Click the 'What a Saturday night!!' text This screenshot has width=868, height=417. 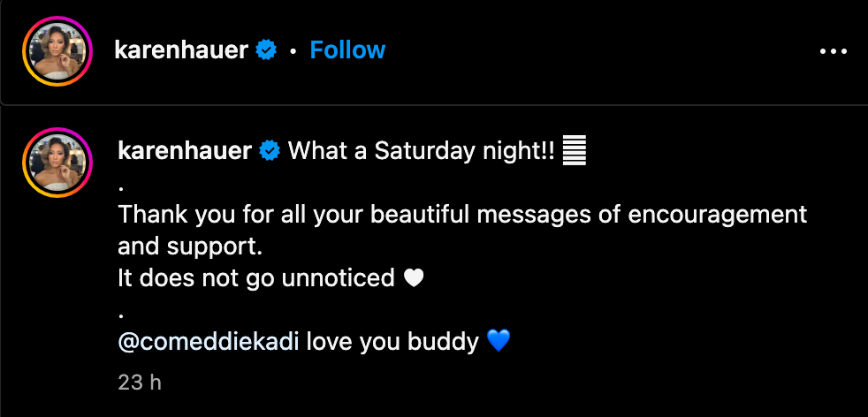421,151
